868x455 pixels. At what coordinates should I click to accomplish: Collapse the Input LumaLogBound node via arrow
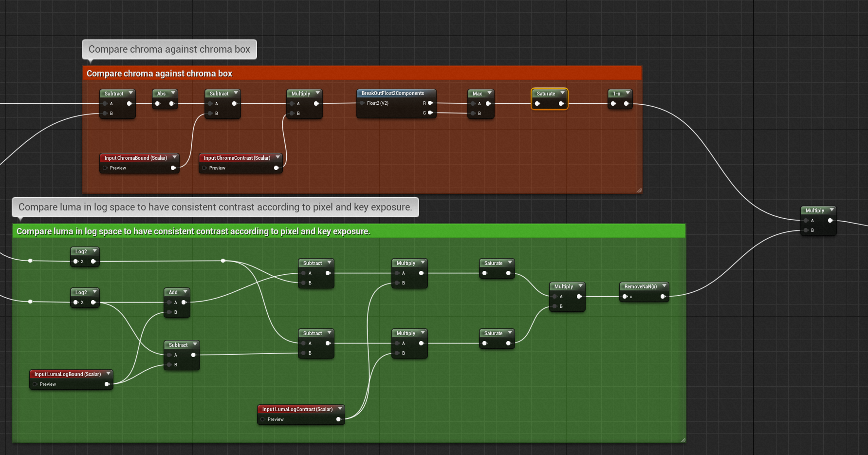108,373
